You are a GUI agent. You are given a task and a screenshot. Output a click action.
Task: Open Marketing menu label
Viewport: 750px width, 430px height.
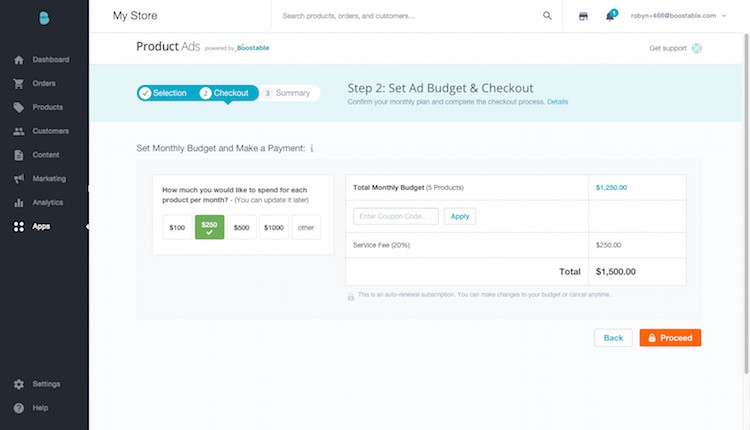(49, 179)
